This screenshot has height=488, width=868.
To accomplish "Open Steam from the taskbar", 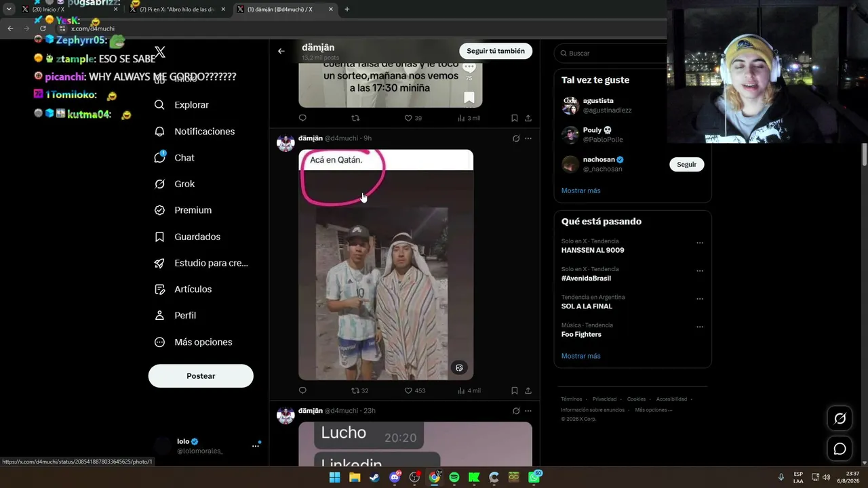I will click(x=374, y=477).
